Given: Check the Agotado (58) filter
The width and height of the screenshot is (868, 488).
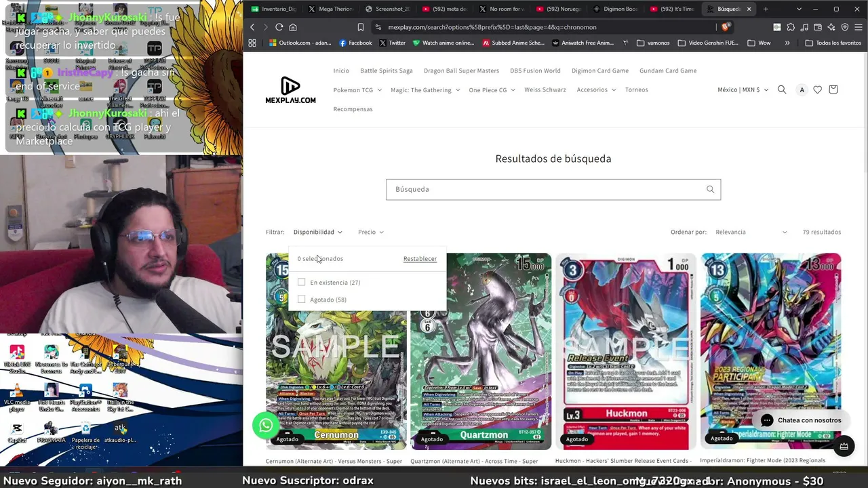Looking at the screenshot, I should click(301, 300).
